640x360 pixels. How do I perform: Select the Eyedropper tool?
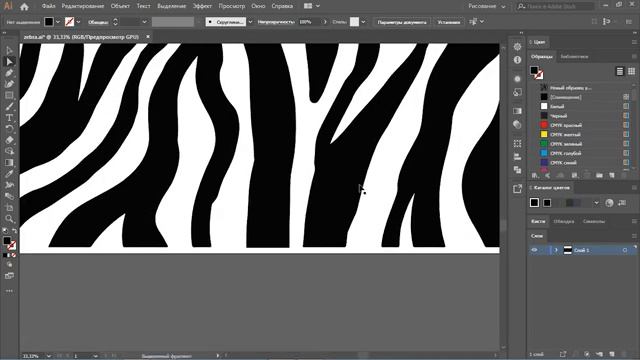(x=9, y=174)
